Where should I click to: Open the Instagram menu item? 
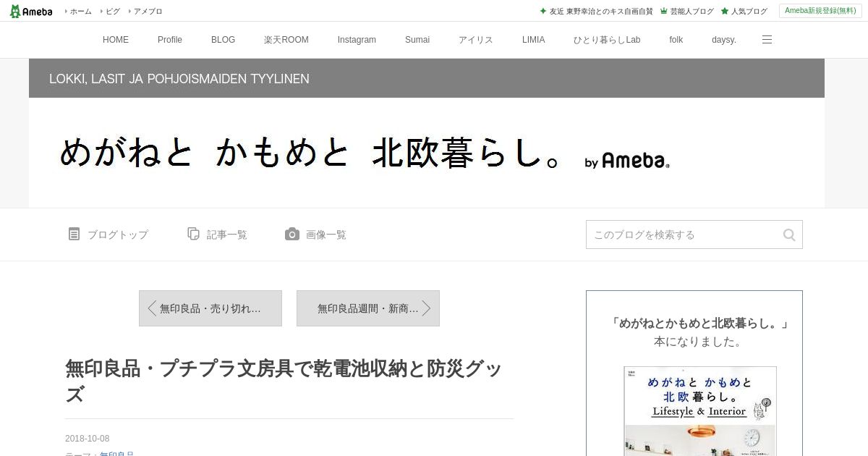coord(357,40)
